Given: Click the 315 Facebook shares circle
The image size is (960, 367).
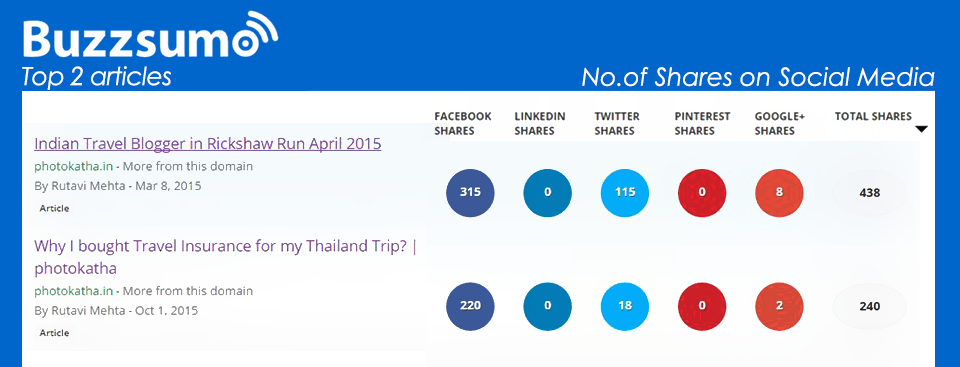Looking at the screenshot, I should coord(470,192).
